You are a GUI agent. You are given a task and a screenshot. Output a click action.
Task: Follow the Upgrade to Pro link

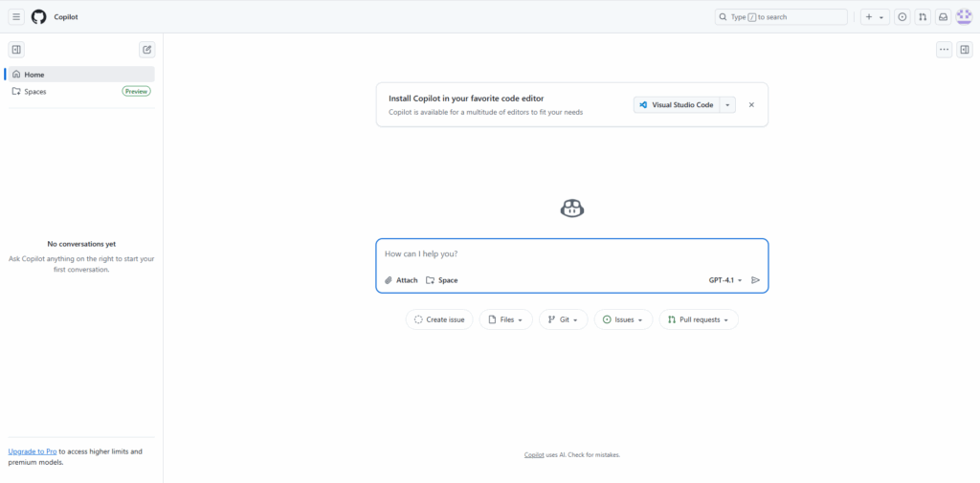click(x=33, y=451)
